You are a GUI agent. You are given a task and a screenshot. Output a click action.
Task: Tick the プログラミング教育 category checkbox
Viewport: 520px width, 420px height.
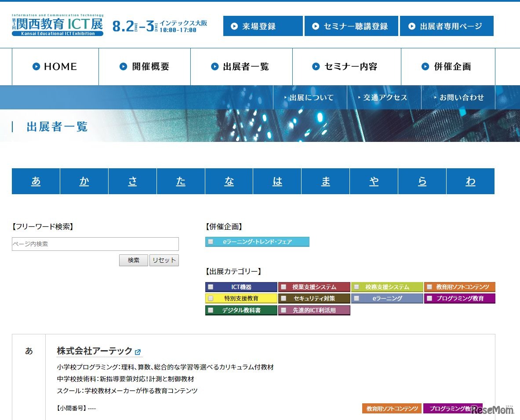coord(429,298)
